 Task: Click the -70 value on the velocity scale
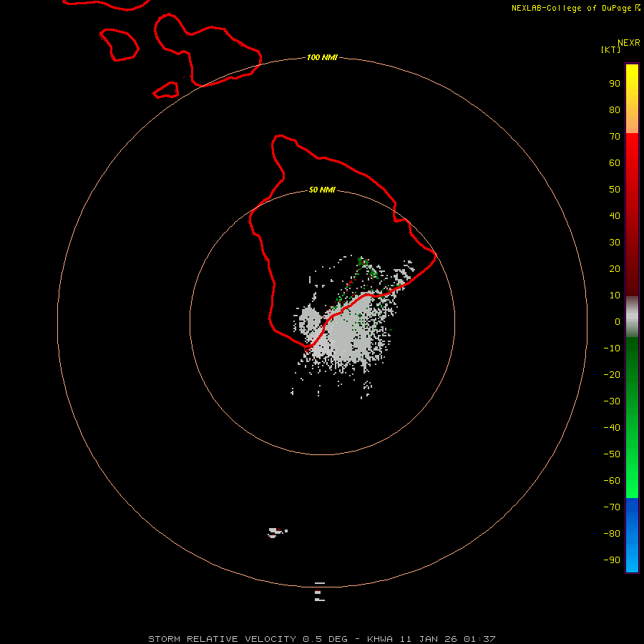pos(612,507)
